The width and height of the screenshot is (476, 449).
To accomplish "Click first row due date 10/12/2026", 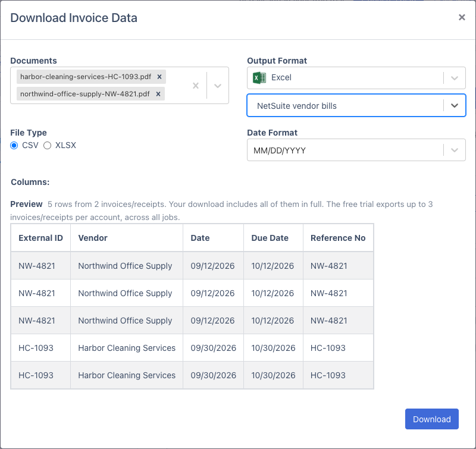I will click(273, 266).
